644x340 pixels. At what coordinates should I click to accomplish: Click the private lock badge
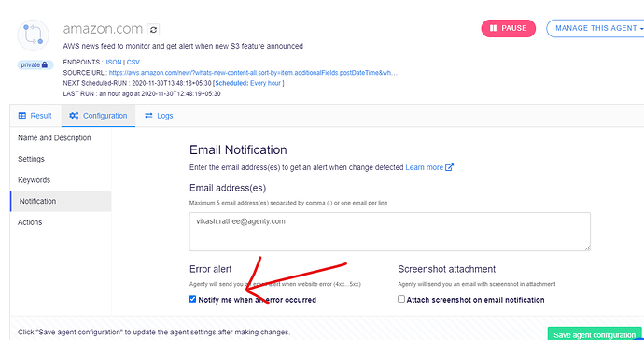pos(35,64)
